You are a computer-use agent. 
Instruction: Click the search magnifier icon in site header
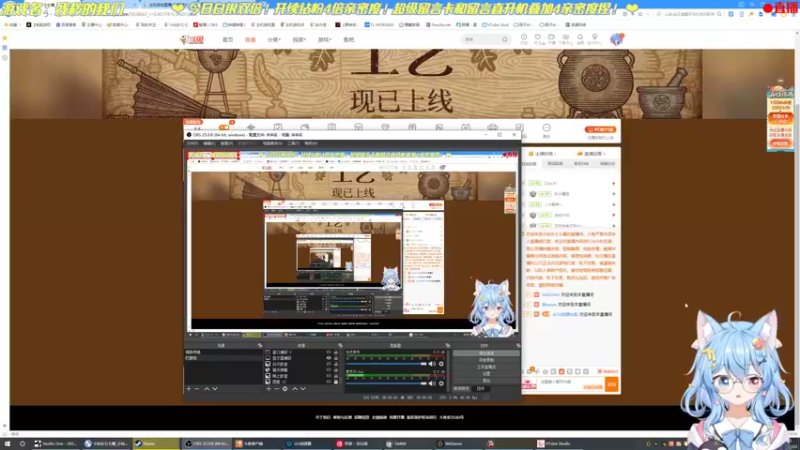coord(505,39)
